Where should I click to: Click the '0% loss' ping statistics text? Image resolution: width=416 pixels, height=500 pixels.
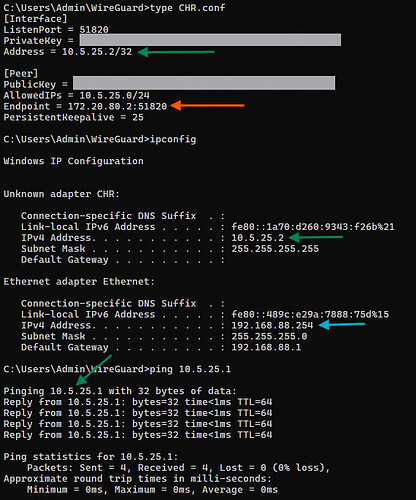[x=299, y=468]
